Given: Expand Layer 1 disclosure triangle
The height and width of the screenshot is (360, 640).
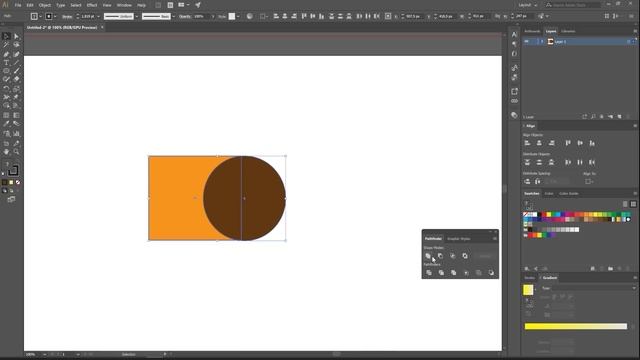Looking at the screenshot, I should (x=542, y=42).
